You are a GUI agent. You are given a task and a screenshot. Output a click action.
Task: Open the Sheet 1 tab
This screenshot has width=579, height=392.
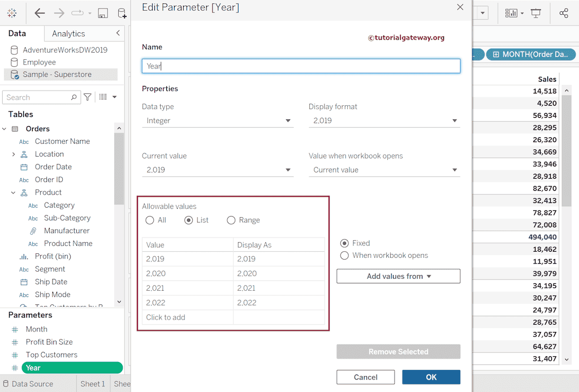coord(93,384)
